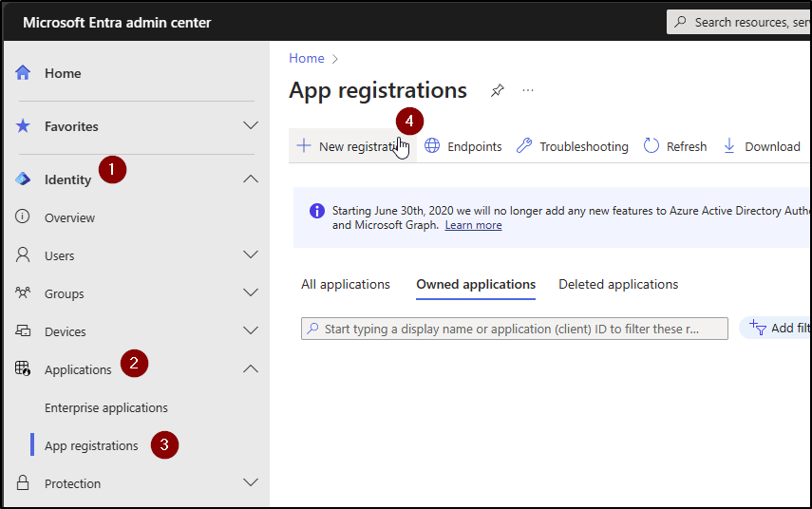Image resolution: width=812 pixels, height=509 pixels.
Task: Open the Overview sidebar item
Action: click(69, 218)
